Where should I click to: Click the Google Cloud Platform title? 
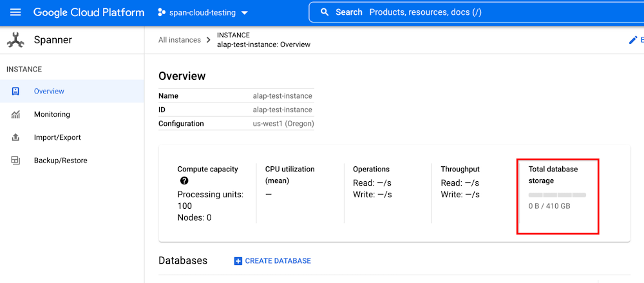(x=89, y=12)
